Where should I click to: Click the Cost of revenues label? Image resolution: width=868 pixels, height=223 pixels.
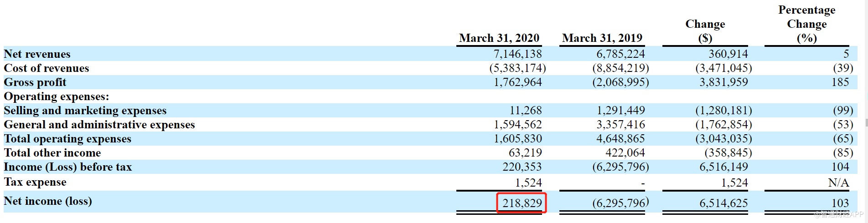point(46,68)
